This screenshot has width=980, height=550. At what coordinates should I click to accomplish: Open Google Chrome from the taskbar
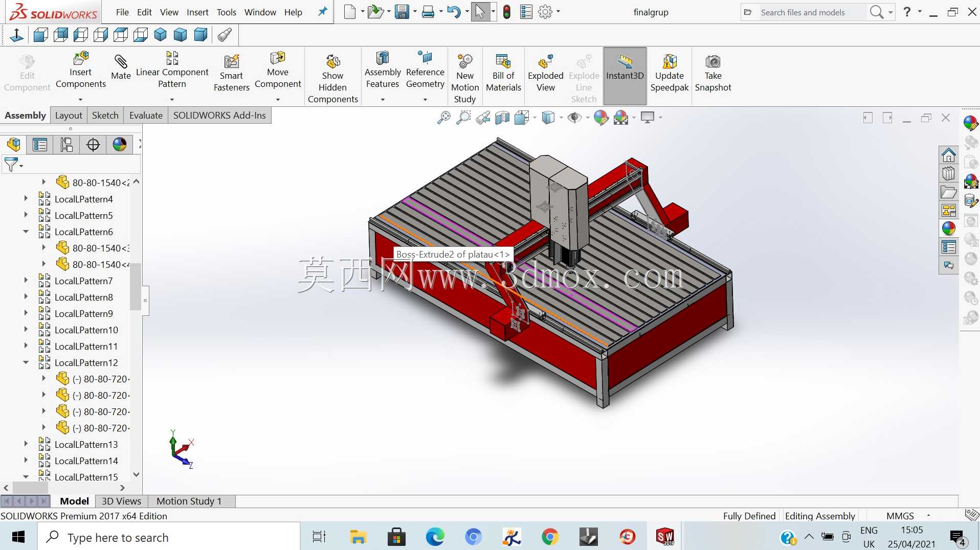pos(550,537)
